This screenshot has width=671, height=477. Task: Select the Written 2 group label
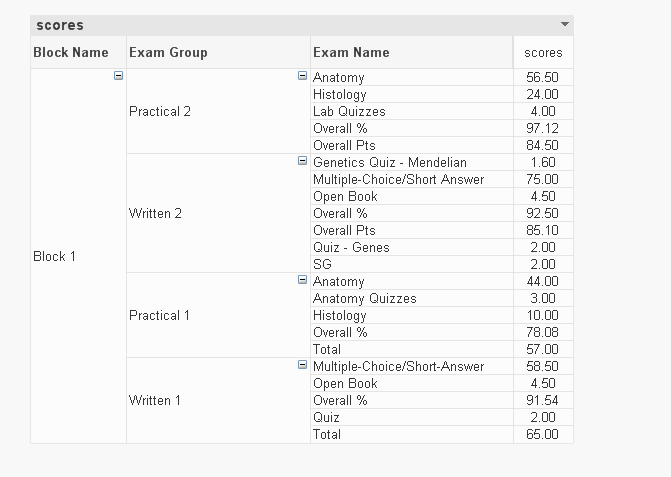pos(155,213)
